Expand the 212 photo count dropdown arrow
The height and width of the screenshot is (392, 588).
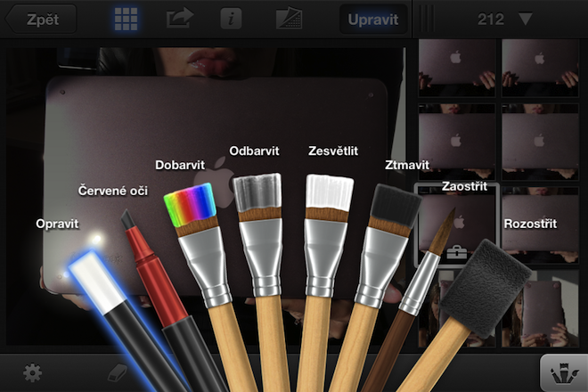525,19
